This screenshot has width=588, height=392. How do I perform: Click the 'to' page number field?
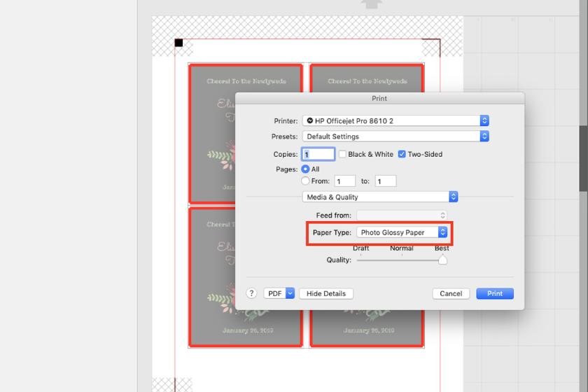click(x=386, y=181)
